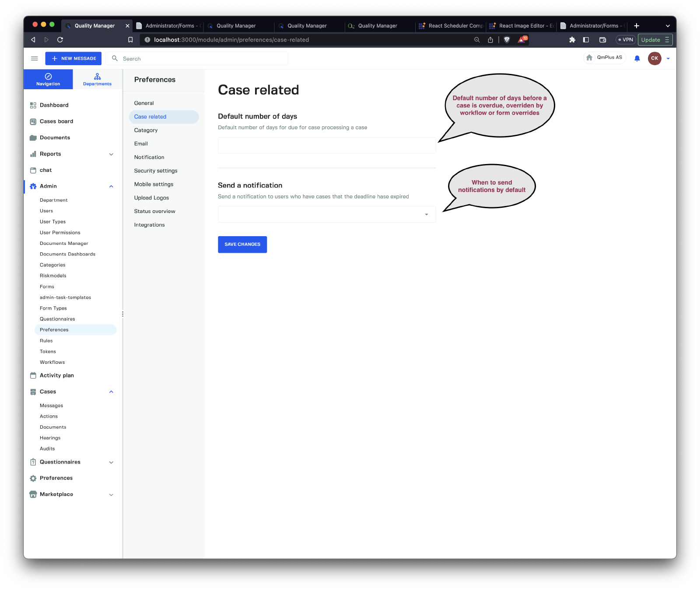700x590 pixels.
Task: Switch to the Departments tab
Action: point(97,79)
